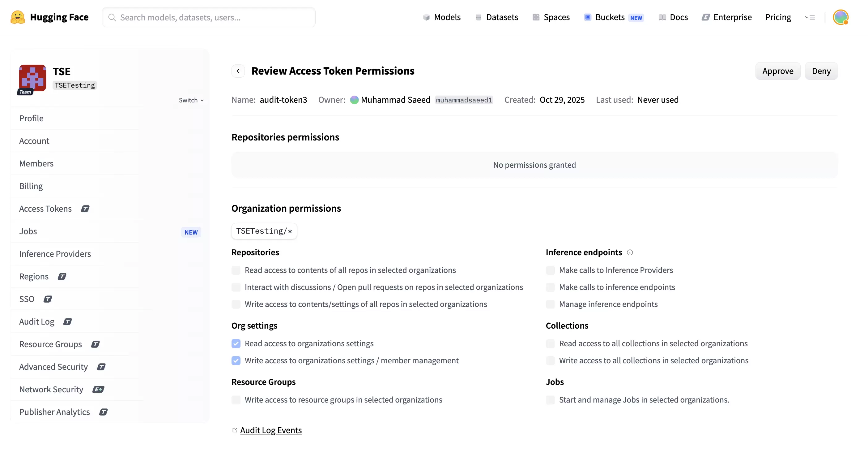Click the 'No permissions granted' message
Screen dimensions: 868x453
[x=534, y=165]
